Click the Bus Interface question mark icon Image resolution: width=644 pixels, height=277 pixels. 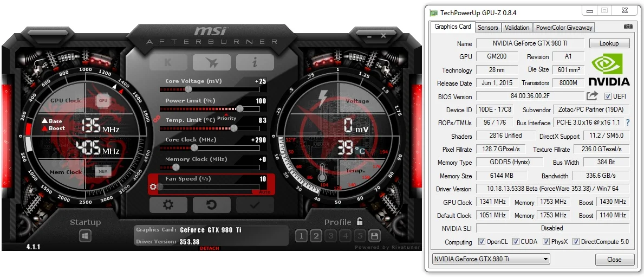[627, 123]
